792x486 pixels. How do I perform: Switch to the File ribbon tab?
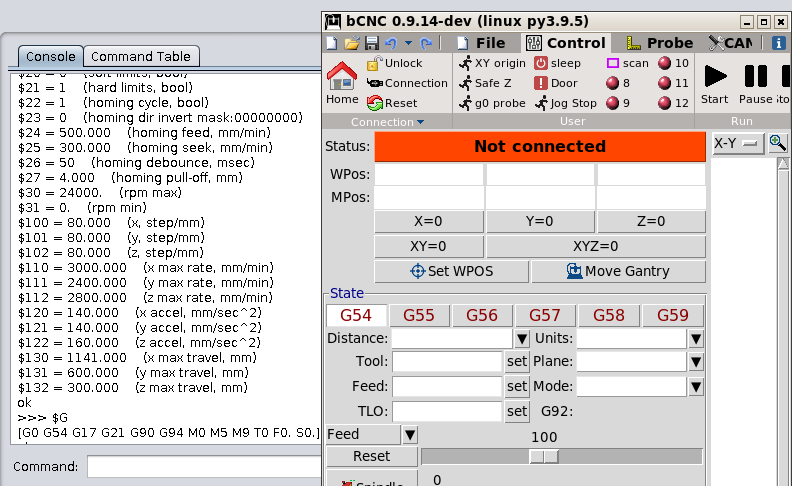[481, 43]
